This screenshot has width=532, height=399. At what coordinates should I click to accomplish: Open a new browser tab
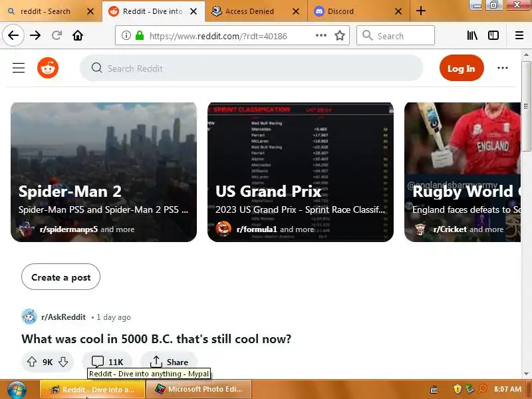point(421,11)
